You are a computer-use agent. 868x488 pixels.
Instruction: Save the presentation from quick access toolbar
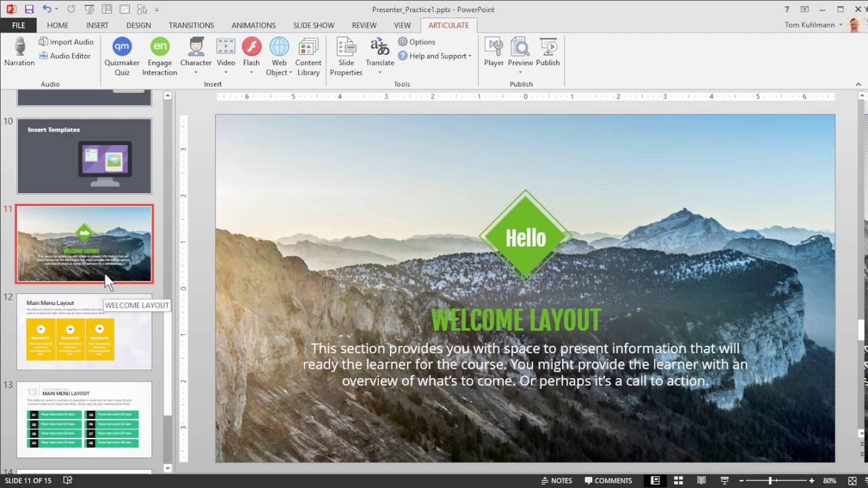click(28, 9)
